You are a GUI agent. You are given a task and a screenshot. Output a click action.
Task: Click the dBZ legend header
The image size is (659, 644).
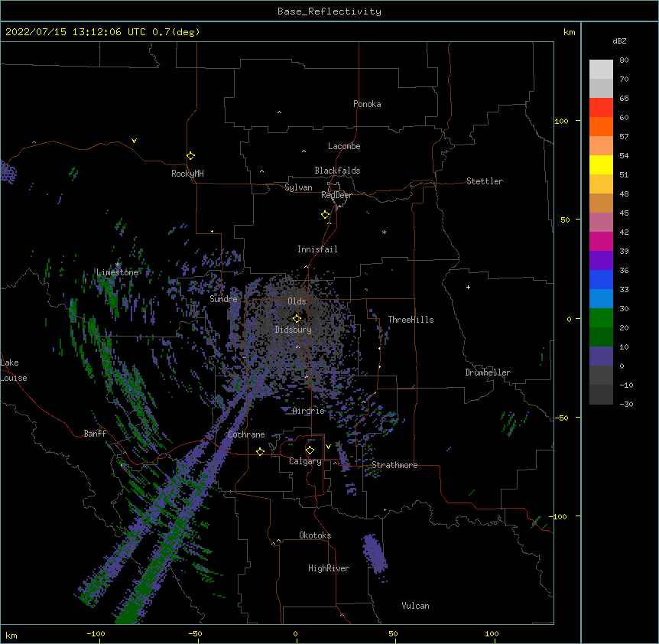619,41
